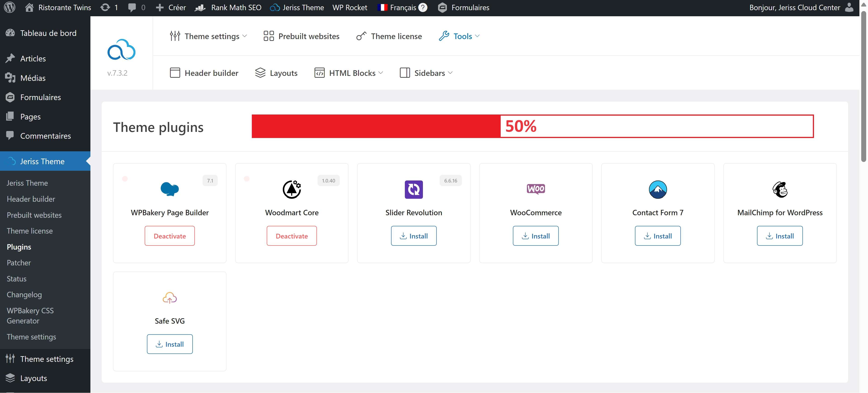This screenshot has height=393, width=868.
Task: Click the language help question mark icon
Action: click(422, 7)
